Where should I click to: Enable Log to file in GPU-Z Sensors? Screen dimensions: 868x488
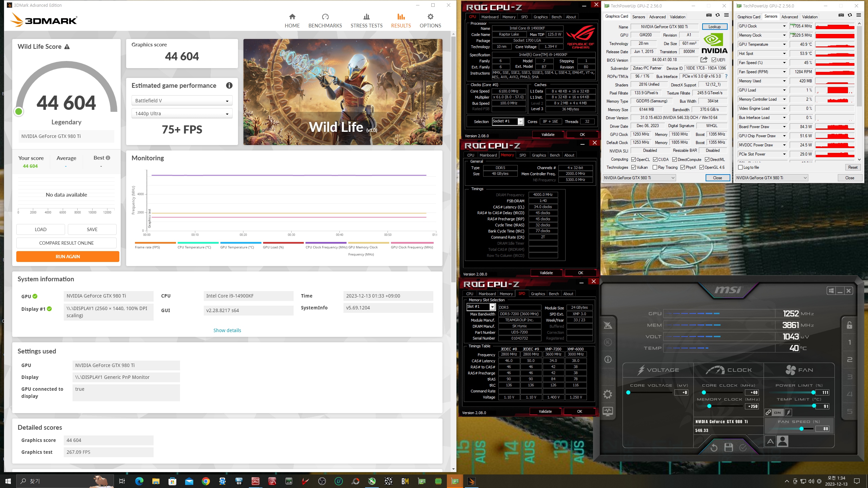(x=740, y=167)
